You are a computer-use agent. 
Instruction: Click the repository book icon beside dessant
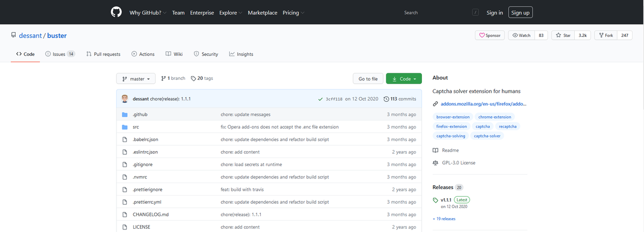coord(14,36)
